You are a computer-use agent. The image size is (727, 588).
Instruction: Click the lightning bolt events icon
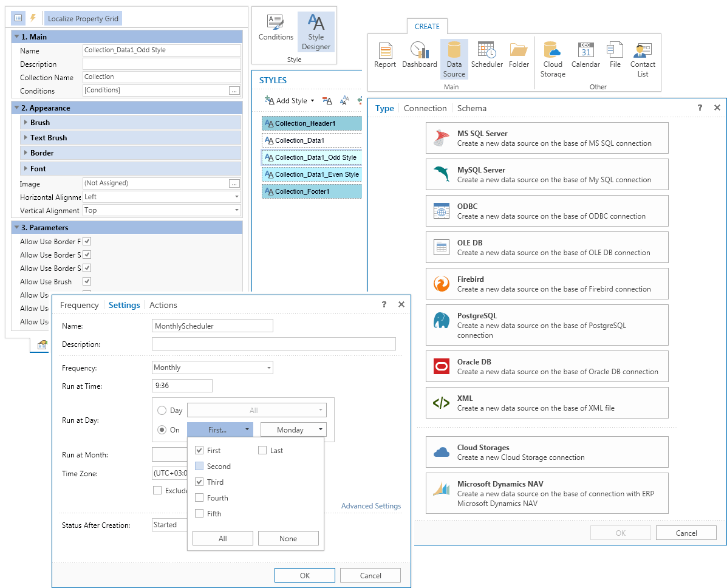coord(33,18)
